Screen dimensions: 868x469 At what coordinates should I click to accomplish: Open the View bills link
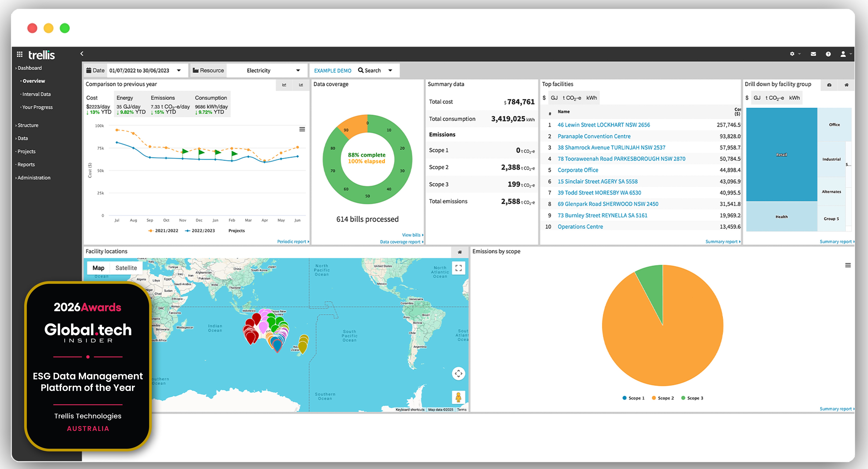pyautogui.click(x=412, y=235)
